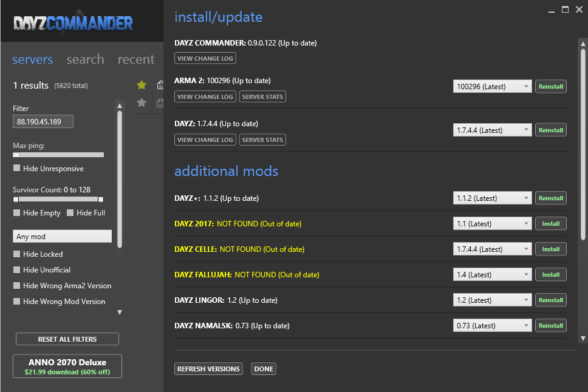Enable Hide Empty checkbox
588x392 pixels.
click(16, 212)
